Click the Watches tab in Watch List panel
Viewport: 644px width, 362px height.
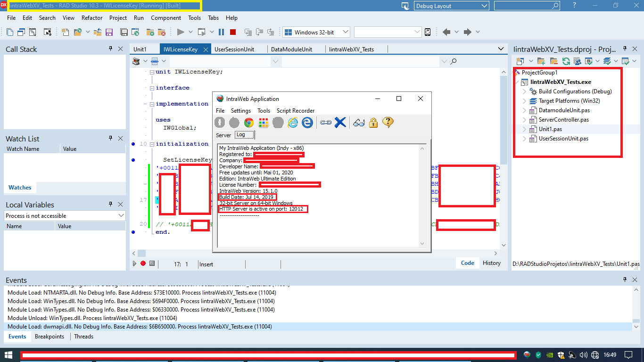pyautogui.click(x=20, y=188)
